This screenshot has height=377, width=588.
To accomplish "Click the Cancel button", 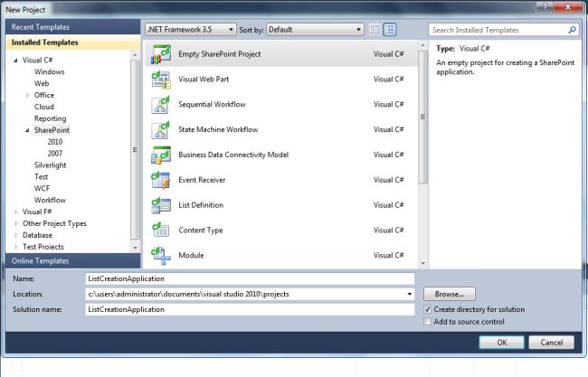I will [551, 342].
